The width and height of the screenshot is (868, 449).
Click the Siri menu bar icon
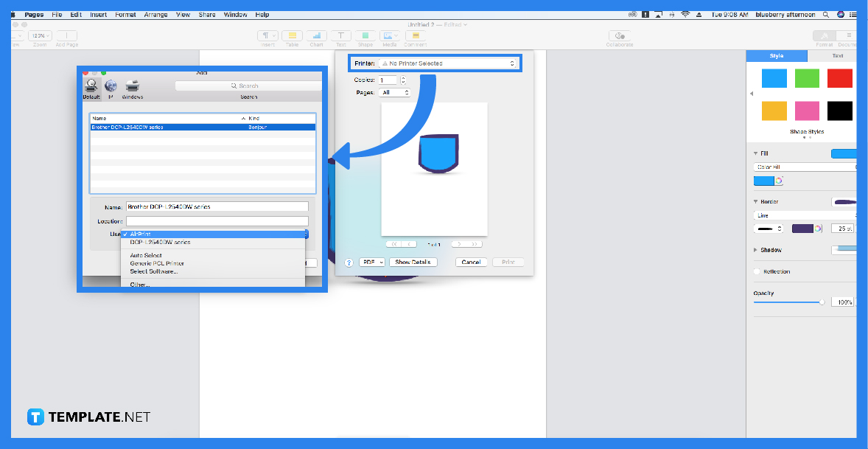841,15
